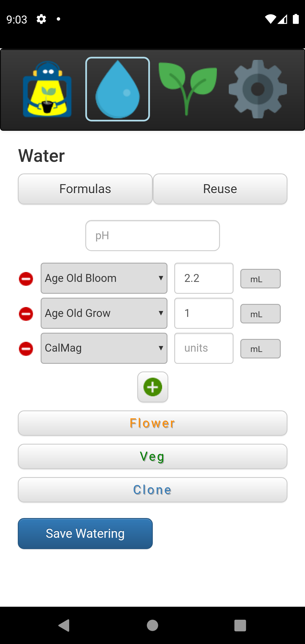Choose the Veg stage button
Screen dimensions: 305x644
152,456
